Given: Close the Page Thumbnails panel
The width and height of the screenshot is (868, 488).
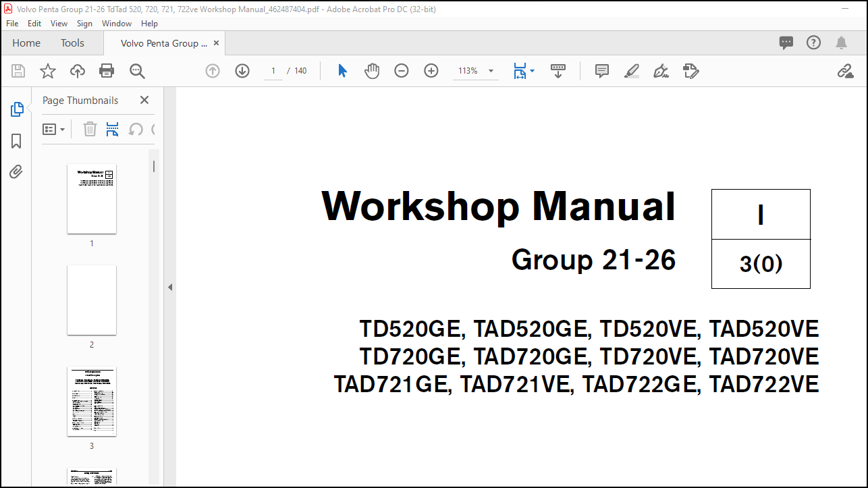Looking at the screenshot, I should coord(144,100).
